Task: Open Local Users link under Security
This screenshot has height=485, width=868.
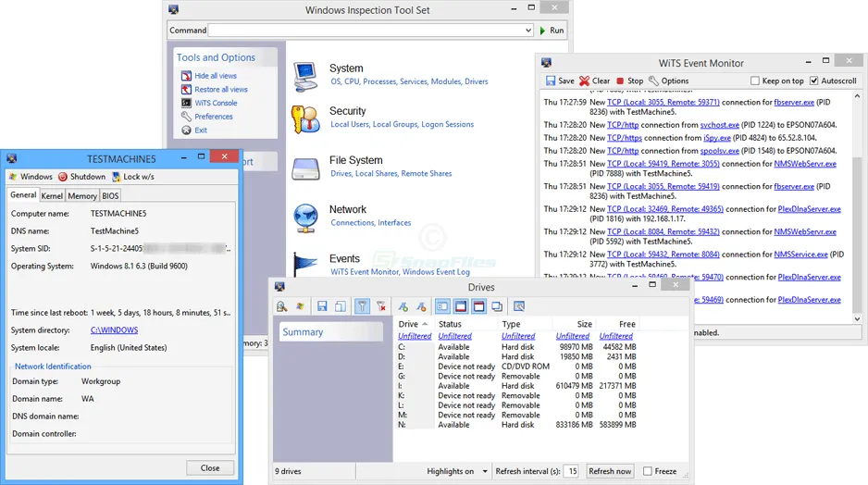Action: (x=350, y=125)
